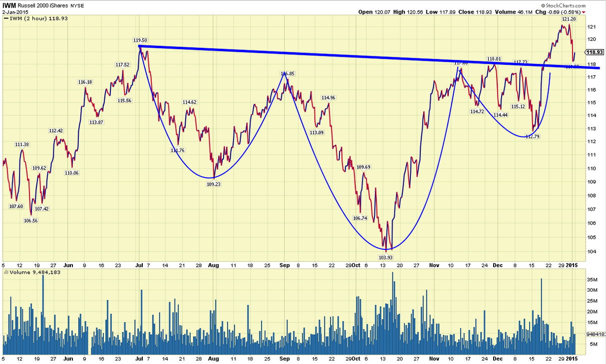This screenshot has height=364, width=606.
Task: Click the 35M volume axis label
Action: [x=593, y=280]
